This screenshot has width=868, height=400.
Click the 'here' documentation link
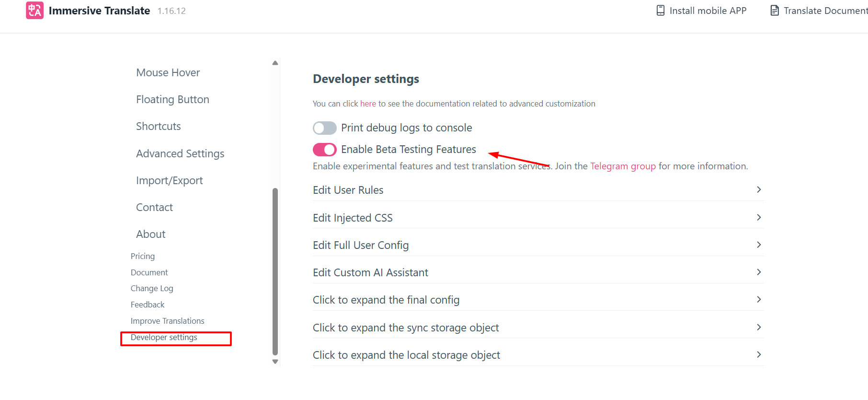368,104
